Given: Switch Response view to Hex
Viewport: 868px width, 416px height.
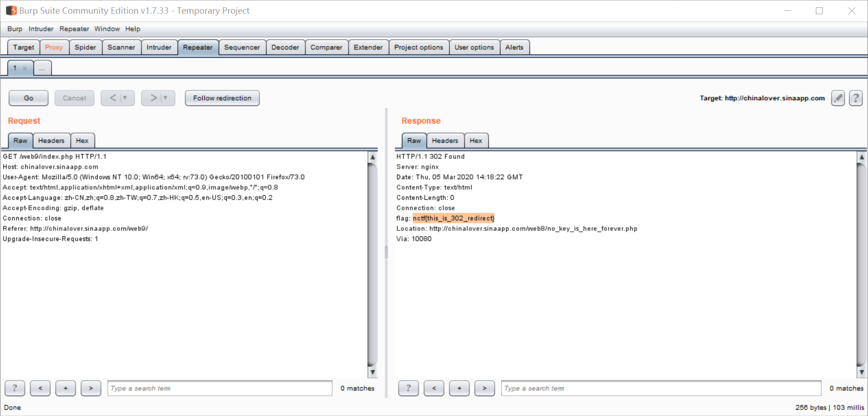Looking at the screenshot, I should click(476, 140).
